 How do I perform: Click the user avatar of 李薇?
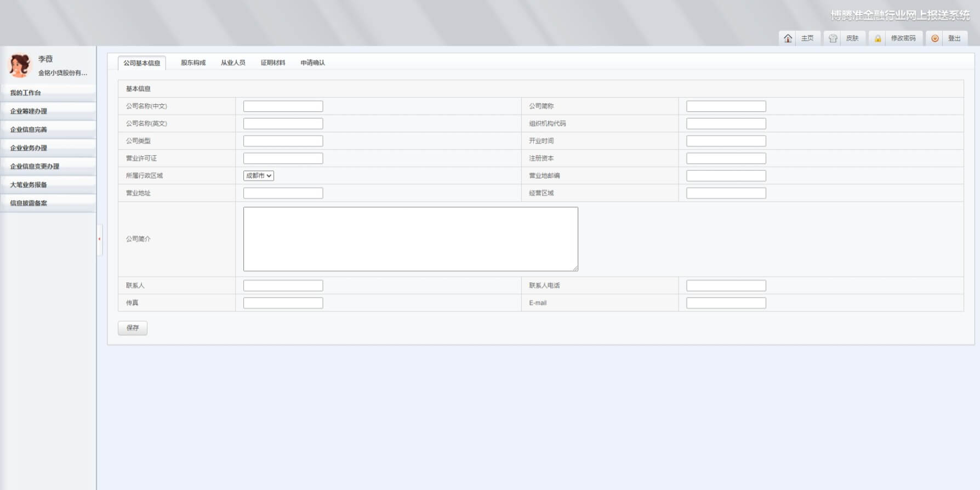click(x=20, y=65)
